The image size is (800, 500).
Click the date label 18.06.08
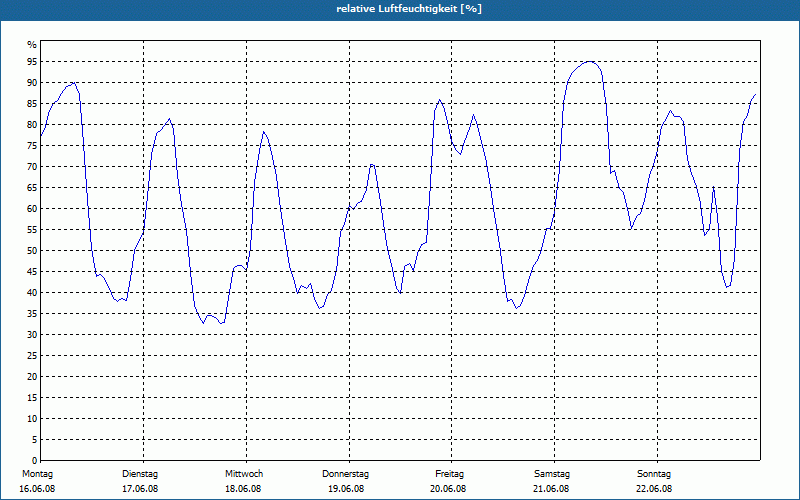[x=243, y=489]
